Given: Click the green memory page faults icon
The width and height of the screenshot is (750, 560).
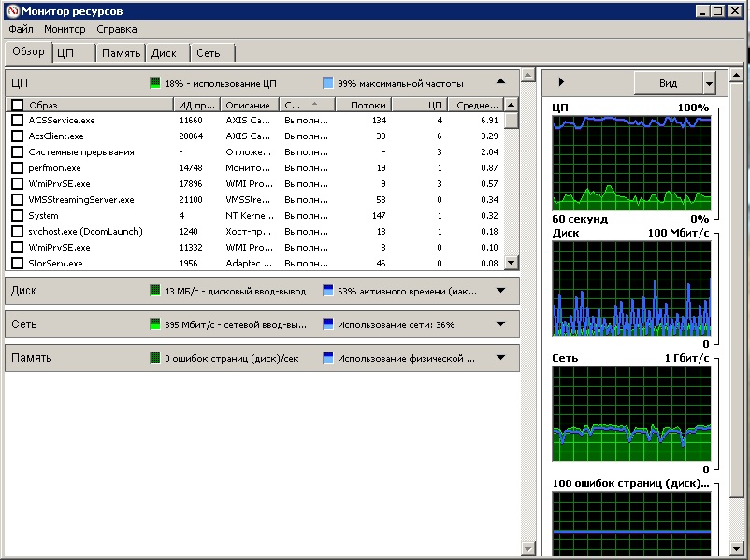Looking at the screenshot, I should 155,358.
